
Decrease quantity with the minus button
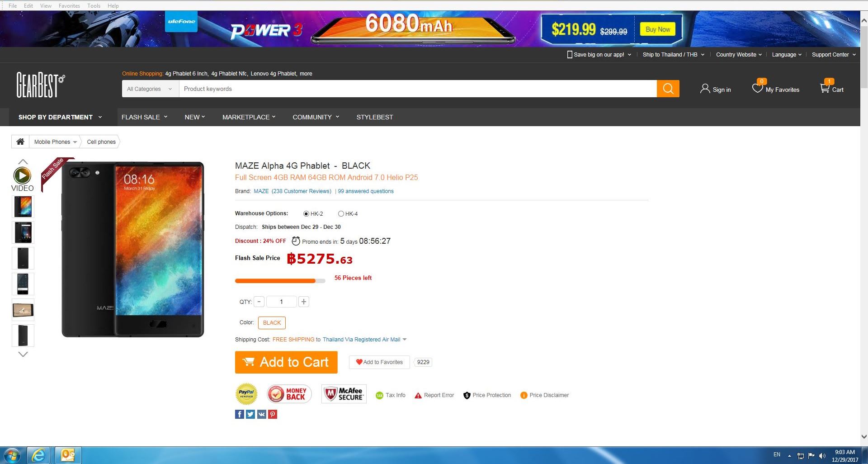tap(259, 302)
